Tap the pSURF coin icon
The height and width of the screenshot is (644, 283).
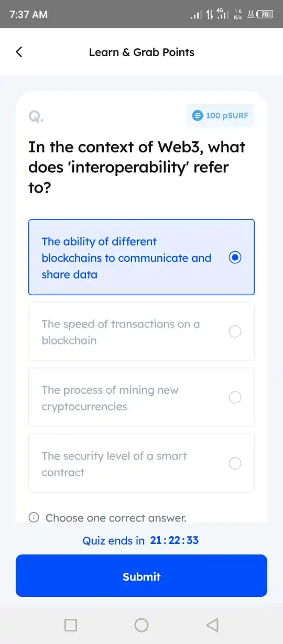(x=197, y=115)
